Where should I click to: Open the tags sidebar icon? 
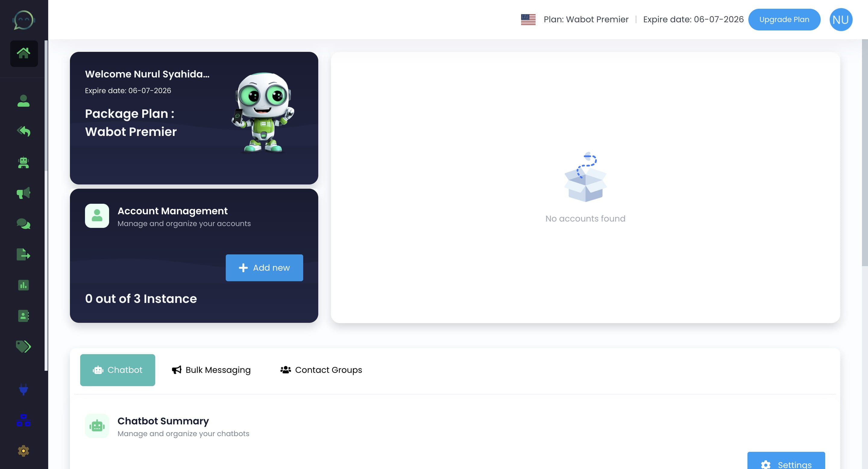click(24, 346)
